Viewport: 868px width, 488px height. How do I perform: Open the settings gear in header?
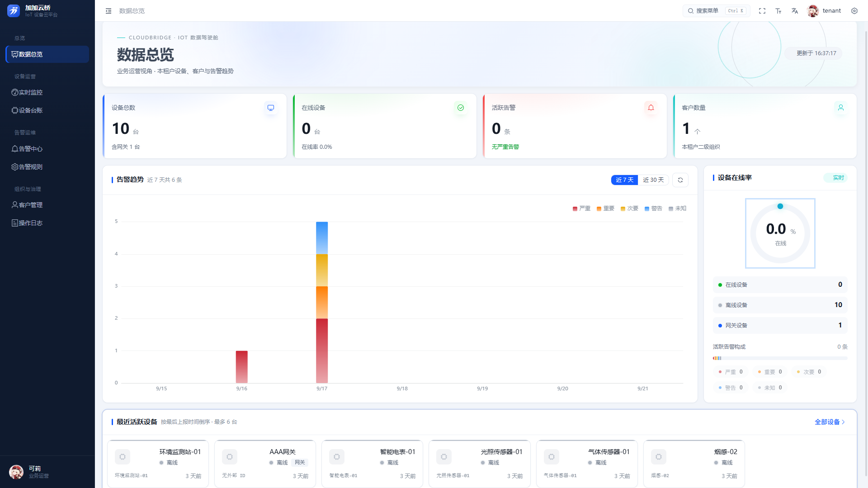point(854,11)
